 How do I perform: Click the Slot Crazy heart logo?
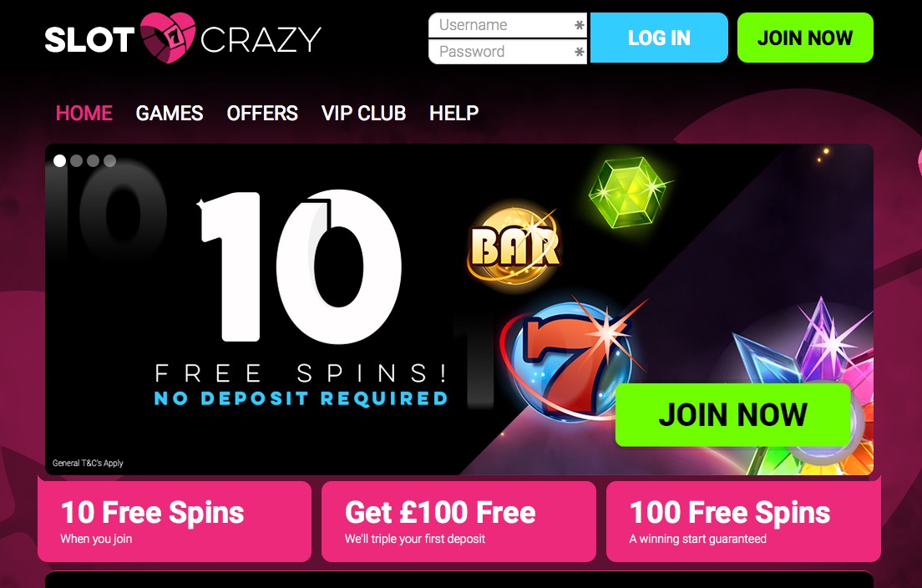point(168,38)
